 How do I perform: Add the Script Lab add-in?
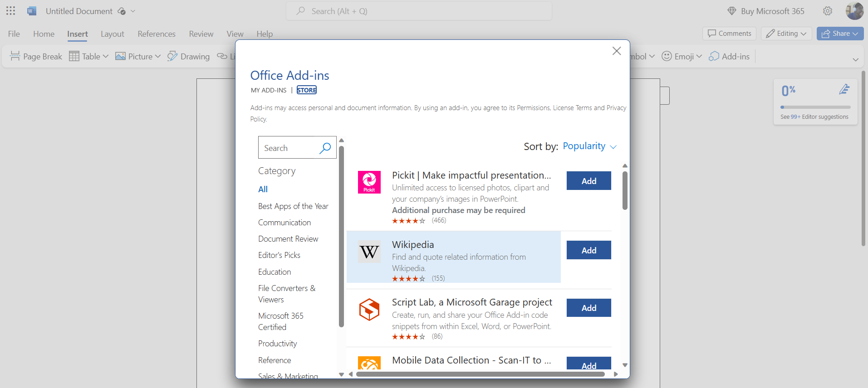coord(588,308)
